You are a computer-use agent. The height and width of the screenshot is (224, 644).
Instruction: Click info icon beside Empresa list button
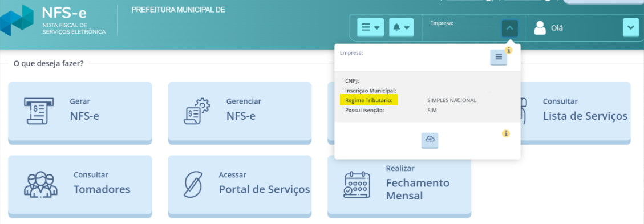point(508,51)
